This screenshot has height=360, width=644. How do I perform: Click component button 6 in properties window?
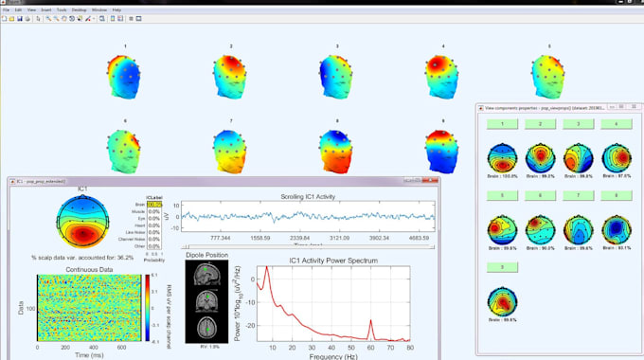pyautogui.click(x=540, y=195)
